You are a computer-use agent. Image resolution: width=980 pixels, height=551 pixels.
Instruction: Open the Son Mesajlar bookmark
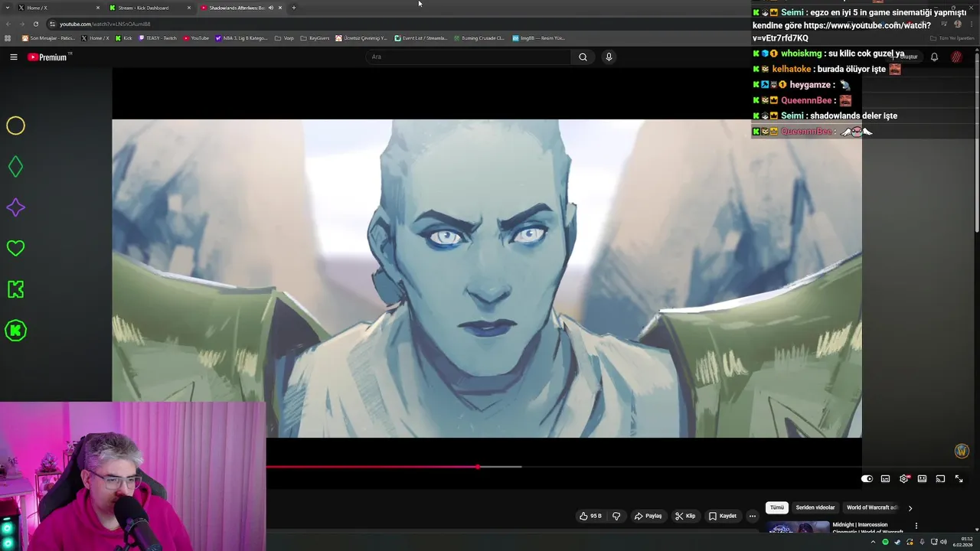(x=49, y=37)
